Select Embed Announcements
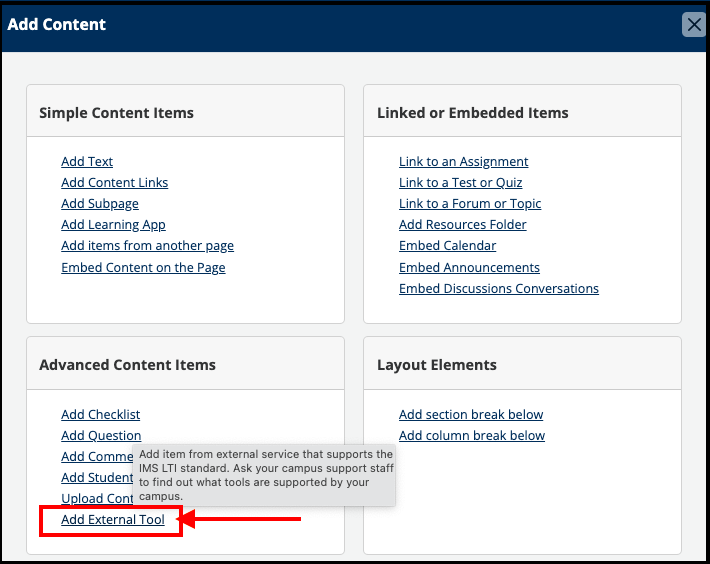Image resolution: width=710 pixels, height=564 pixels. (469, 268)
